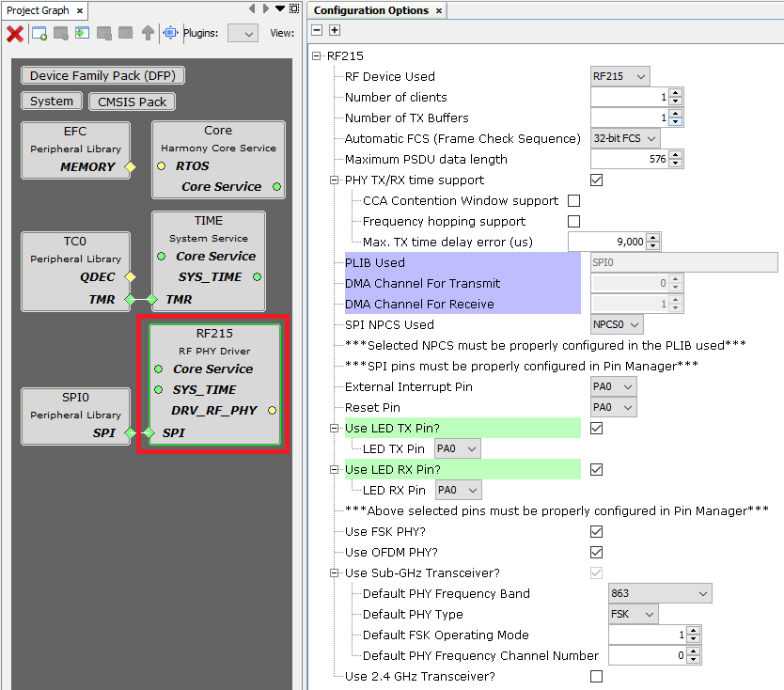Click the Core Service output circle on Core

276,186
